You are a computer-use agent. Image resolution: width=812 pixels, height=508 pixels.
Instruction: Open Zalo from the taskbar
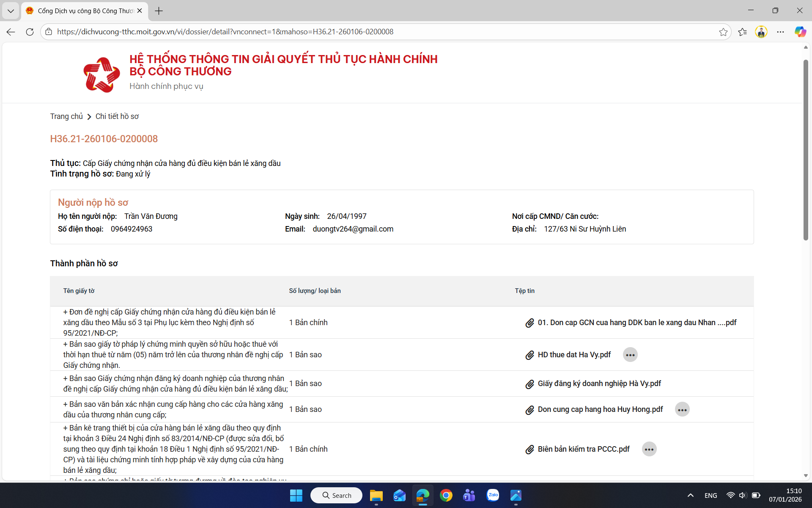pyautogui.click(x=493, y=495)
